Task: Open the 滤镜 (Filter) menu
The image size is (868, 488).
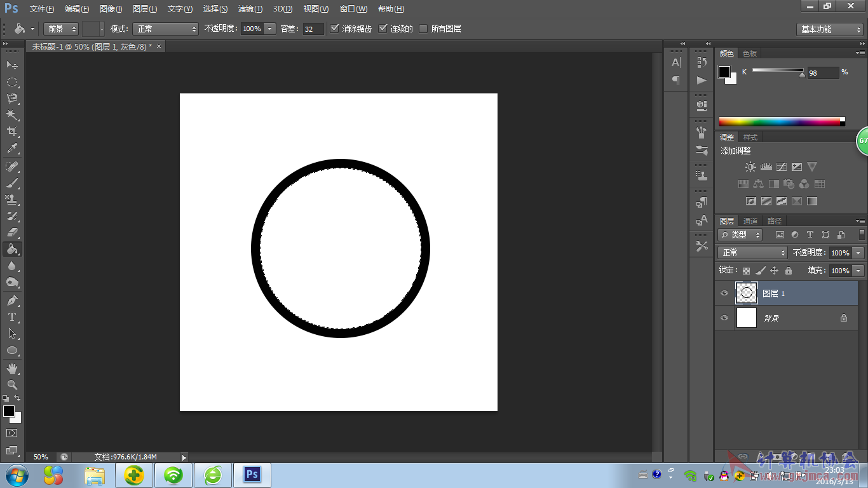Action: (250, 9)
